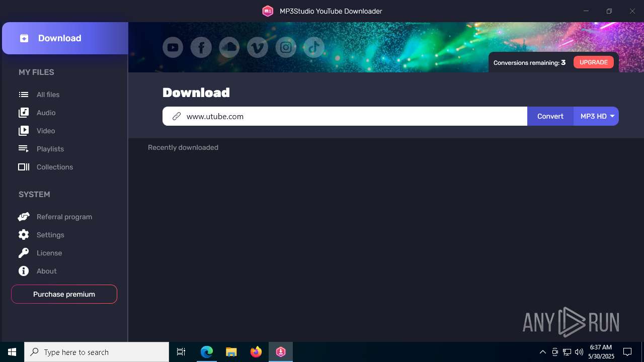This screenshot has height=362, width=644.
Task: Click the Convert button
Action: (x=550, y=116)
